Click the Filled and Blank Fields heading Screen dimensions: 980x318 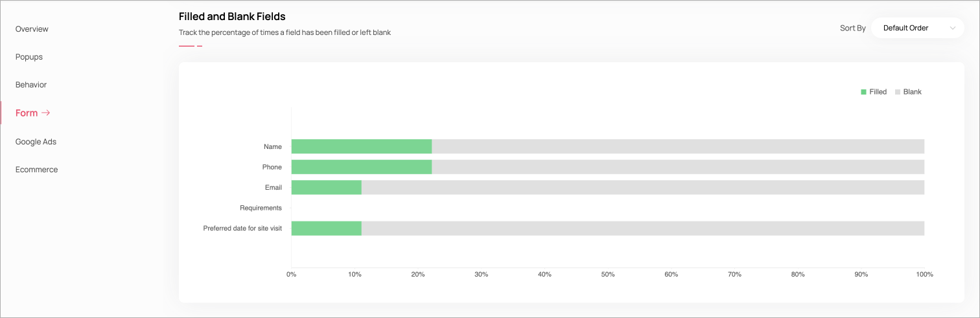pos(232,16)
